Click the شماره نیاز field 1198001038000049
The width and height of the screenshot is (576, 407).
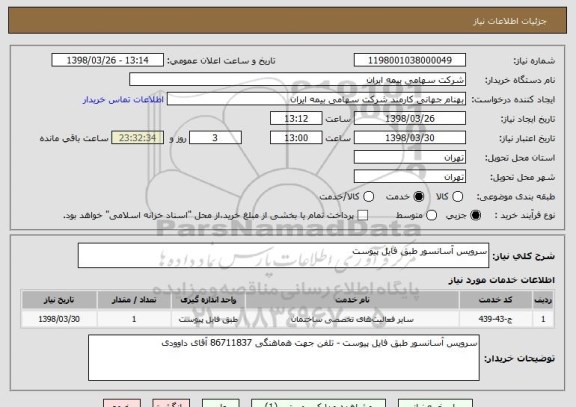click(410, 60)
